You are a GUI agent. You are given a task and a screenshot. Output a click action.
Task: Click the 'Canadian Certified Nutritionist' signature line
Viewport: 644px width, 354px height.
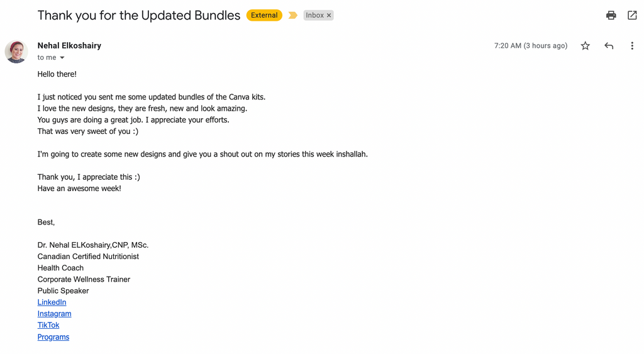click(x=88, y=257)
